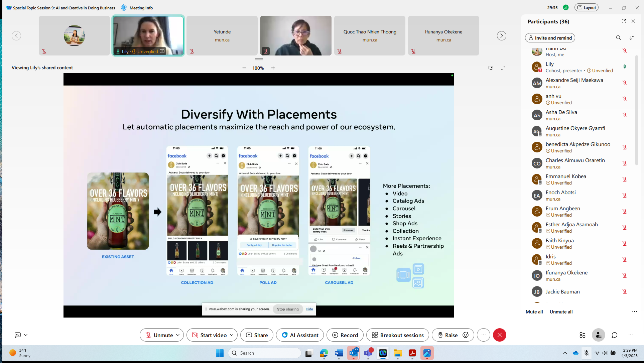
Task: Open the reactions smiley icon
Action: (x=466, y=335)
